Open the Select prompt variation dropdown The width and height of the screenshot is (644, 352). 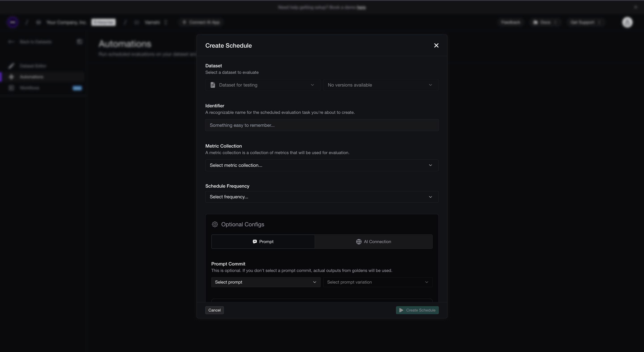tap(378, 282)
